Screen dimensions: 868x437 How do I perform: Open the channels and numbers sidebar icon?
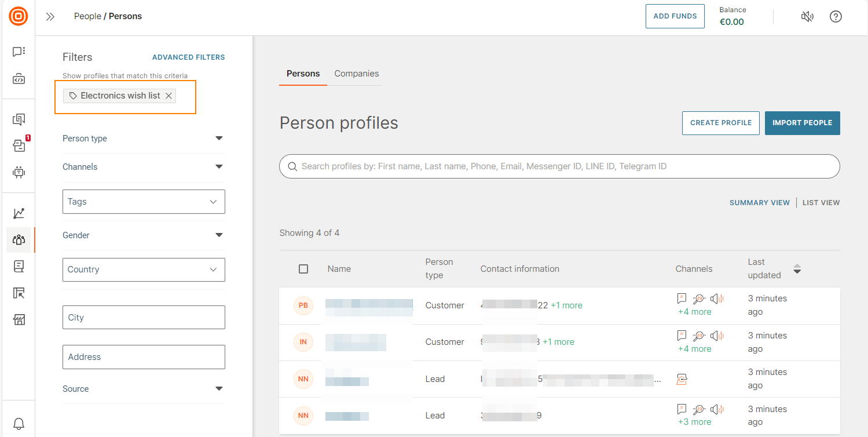pyautogui.click(x=19, y=293)
